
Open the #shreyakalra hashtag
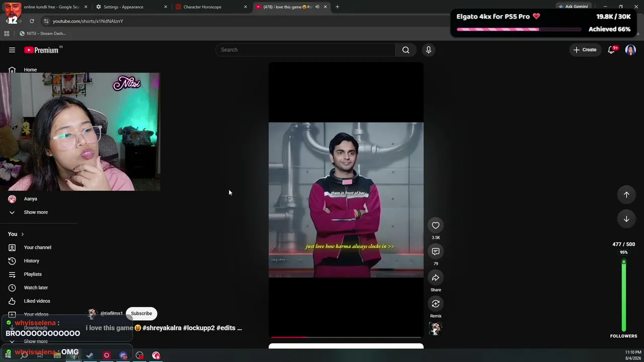click(x=162, y=328)
